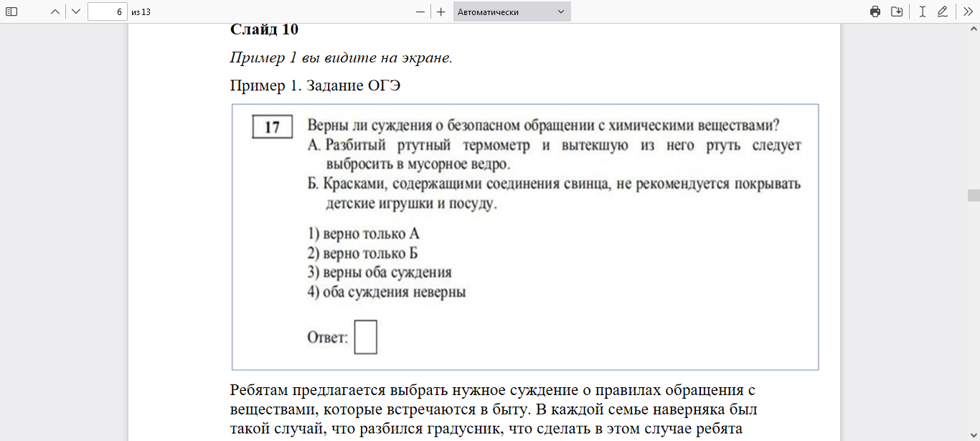Click the text '1) верно только А'

click(364, 234)
